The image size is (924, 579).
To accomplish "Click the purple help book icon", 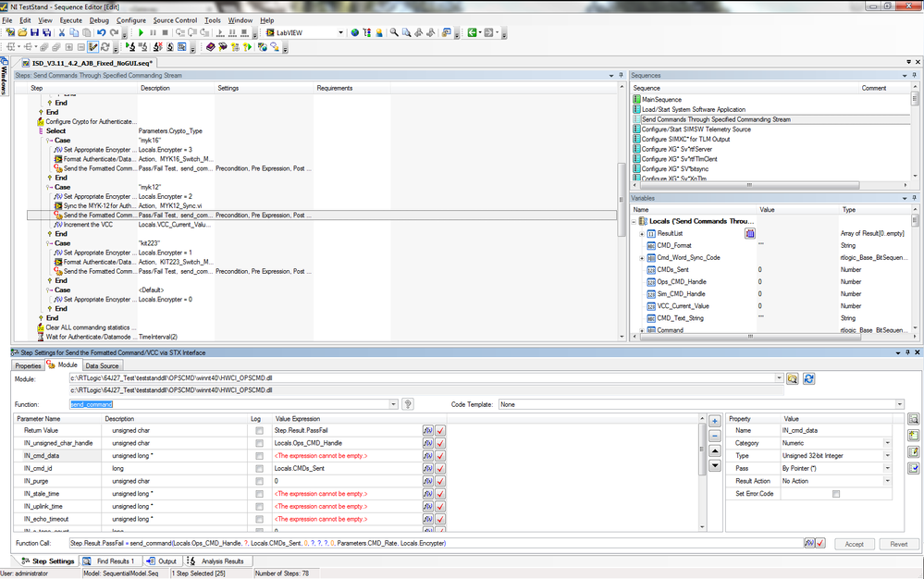I will point(210,47).
